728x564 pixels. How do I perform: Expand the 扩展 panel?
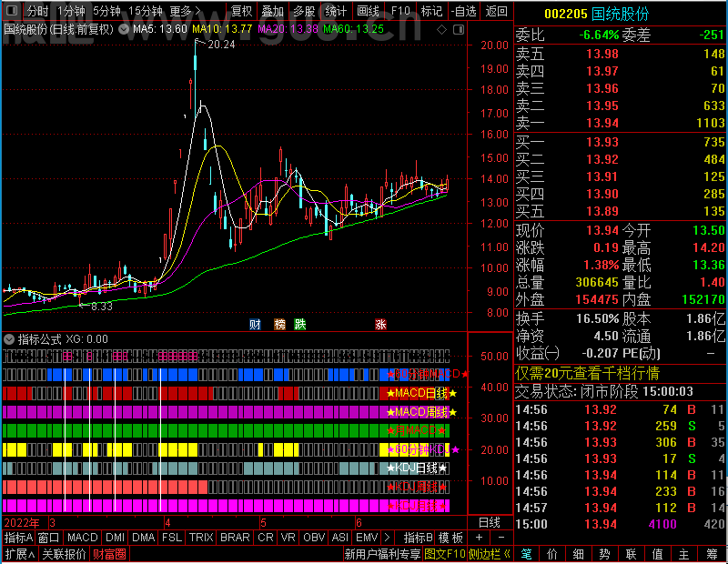coord(20,554)
